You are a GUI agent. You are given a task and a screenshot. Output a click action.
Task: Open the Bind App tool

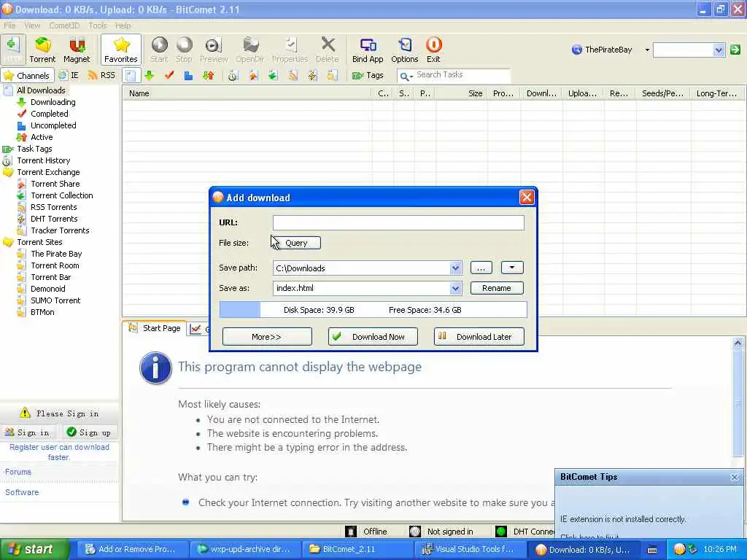(368, 50)
